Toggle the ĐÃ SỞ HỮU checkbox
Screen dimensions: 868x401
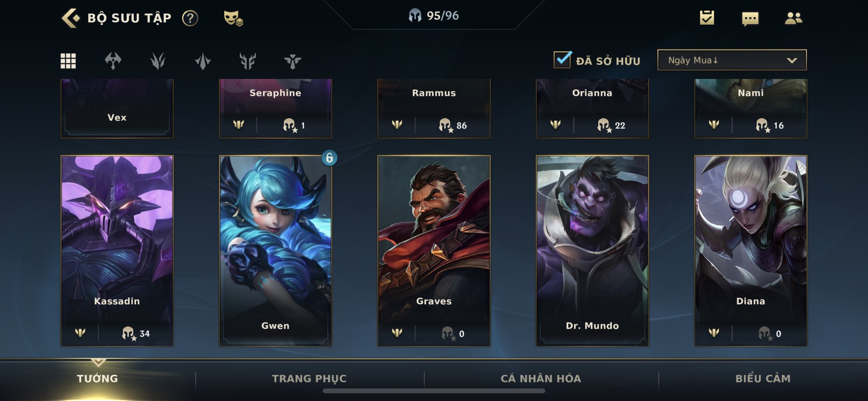pyautogui.click(x=562, y=60)
